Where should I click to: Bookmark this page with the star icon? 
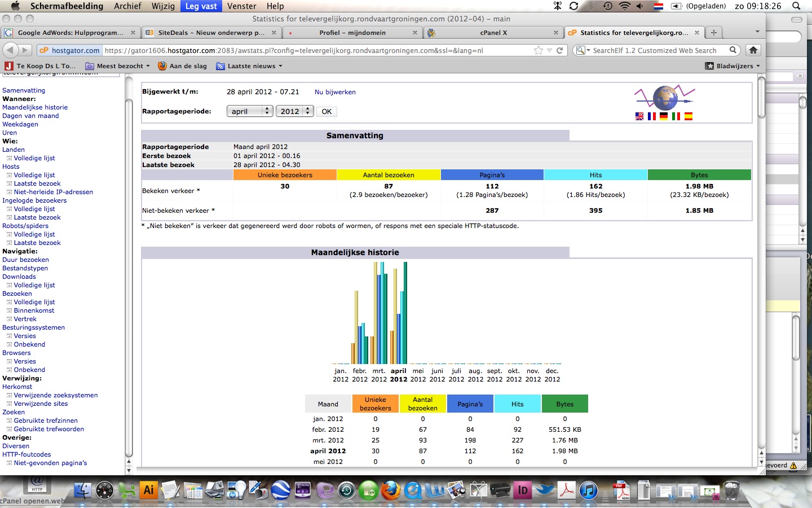tap(539, 50)
